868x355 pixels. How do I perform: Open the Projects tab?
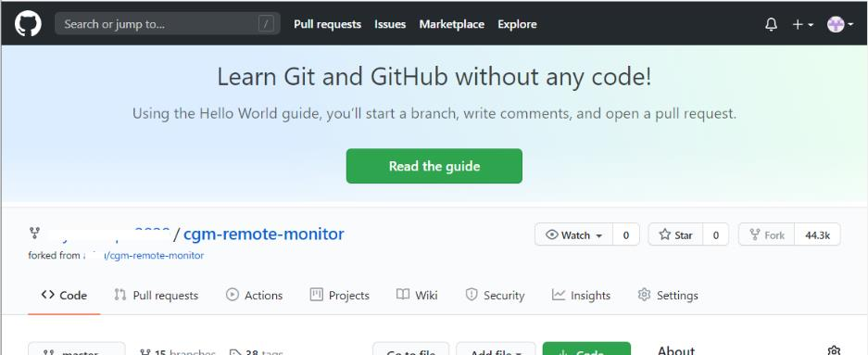coord(339,295)
